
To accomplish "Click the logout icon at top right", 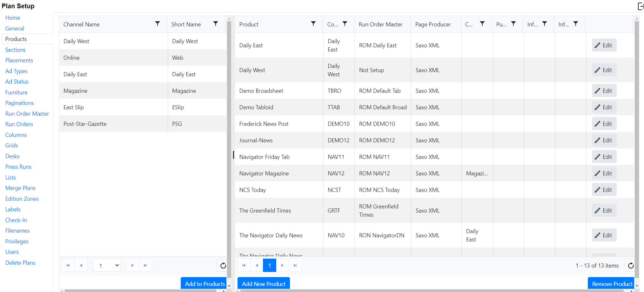I will tap(641, 6).
